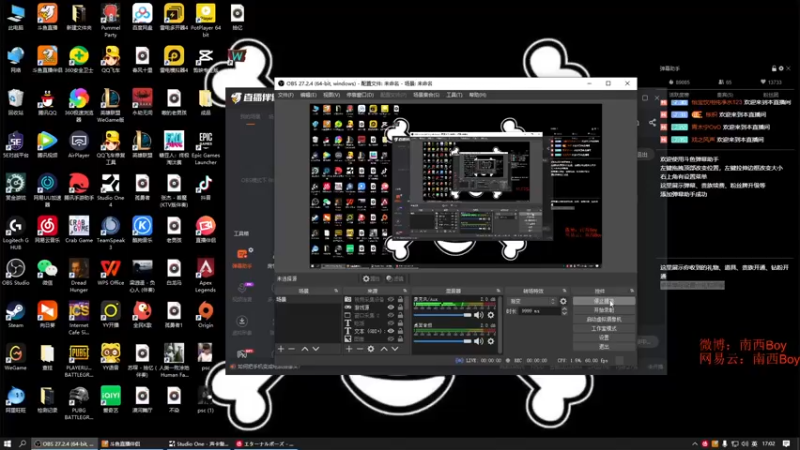The width and height of the screenshot is (800, 450).
Task: Open the AirPlayer desktop icon
Action: coord(79,144)
